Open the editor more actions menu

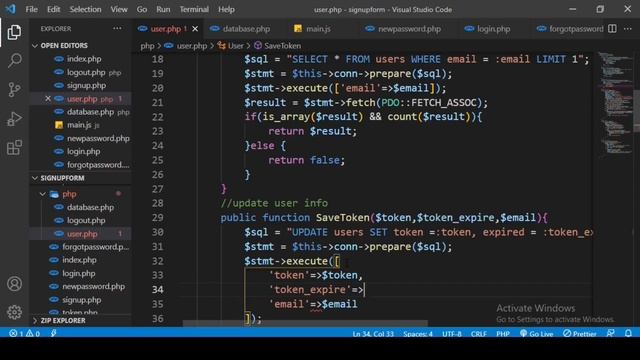pos(628,29)
